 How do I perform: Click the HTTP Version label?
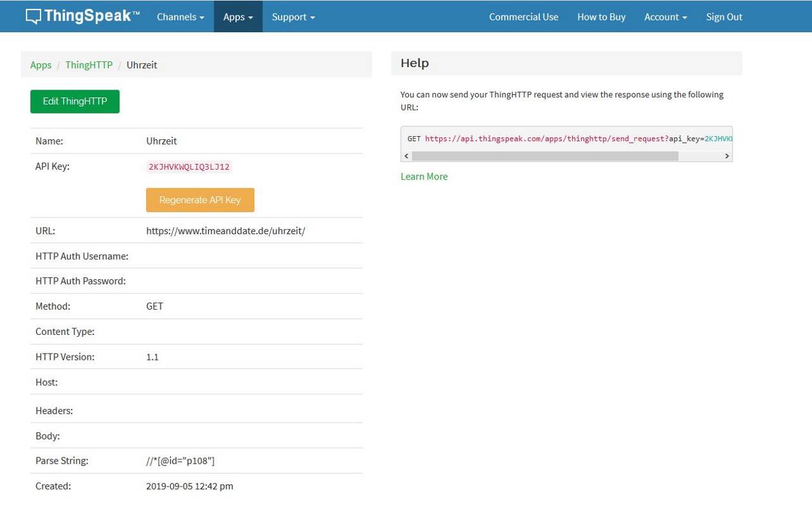coord(65,357)
